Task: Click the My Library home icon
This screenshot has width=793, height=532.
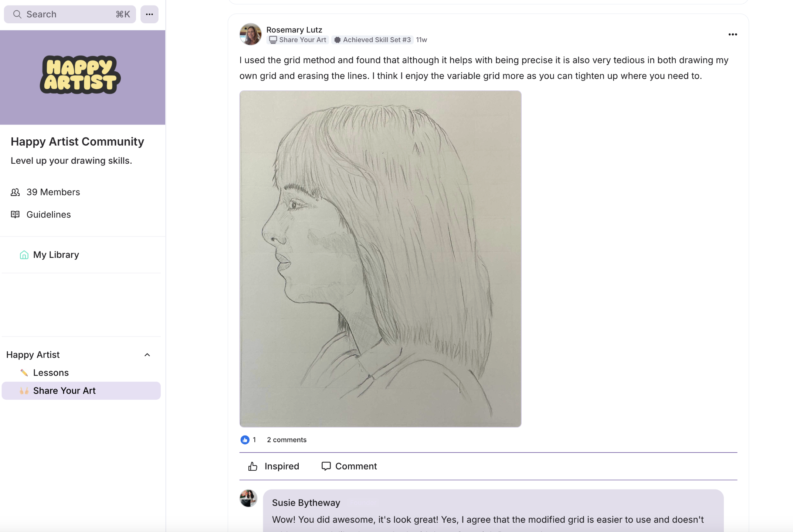Action: 24,255
